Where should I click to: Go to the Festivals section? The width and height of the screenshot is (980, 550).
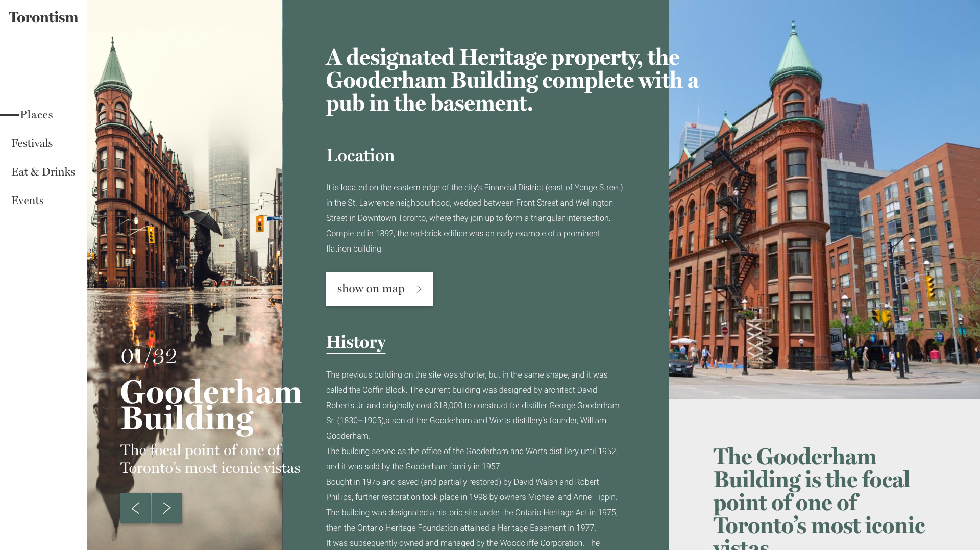pos(32,143)
